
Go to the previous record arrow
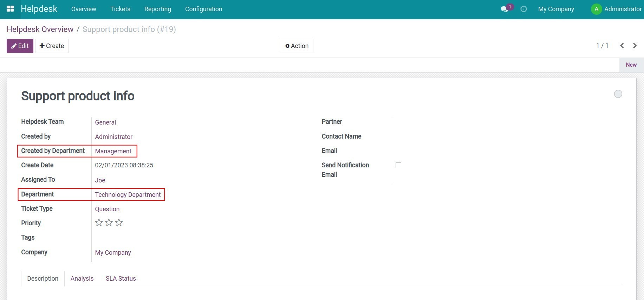pos(622,46)
